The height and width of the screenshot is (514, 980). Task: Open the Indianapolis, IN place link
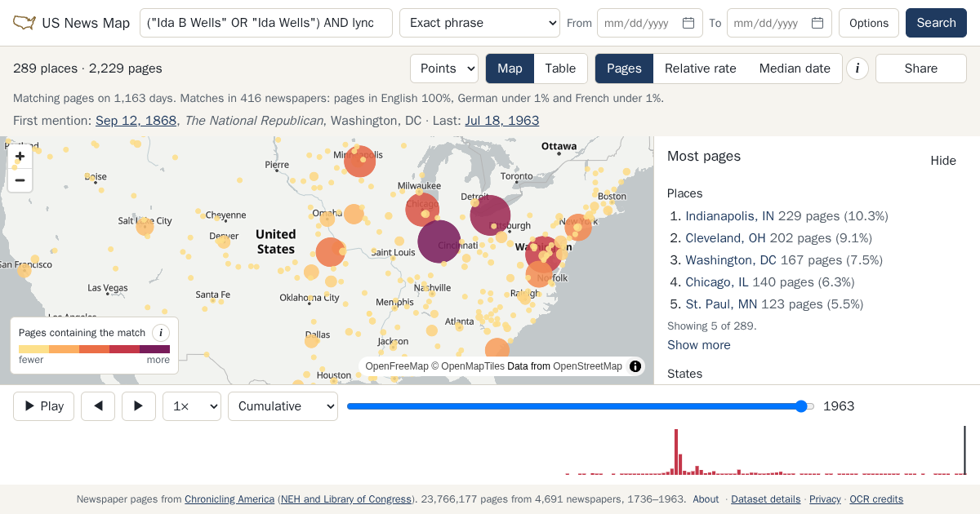[x=730, y=216]
